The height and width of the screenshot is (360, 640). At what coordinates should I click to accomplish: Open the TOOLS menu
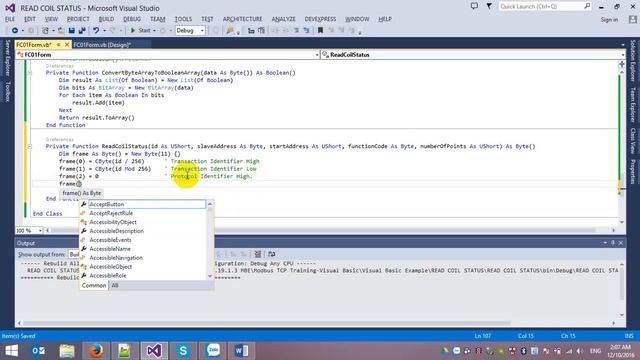[x=183, y=19]
